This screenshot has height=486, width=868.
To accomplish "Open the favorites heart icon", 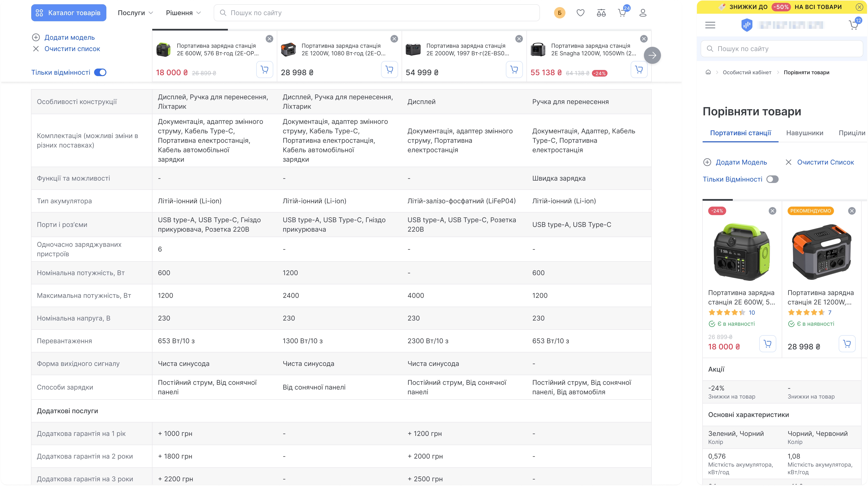I will (580, 13).
